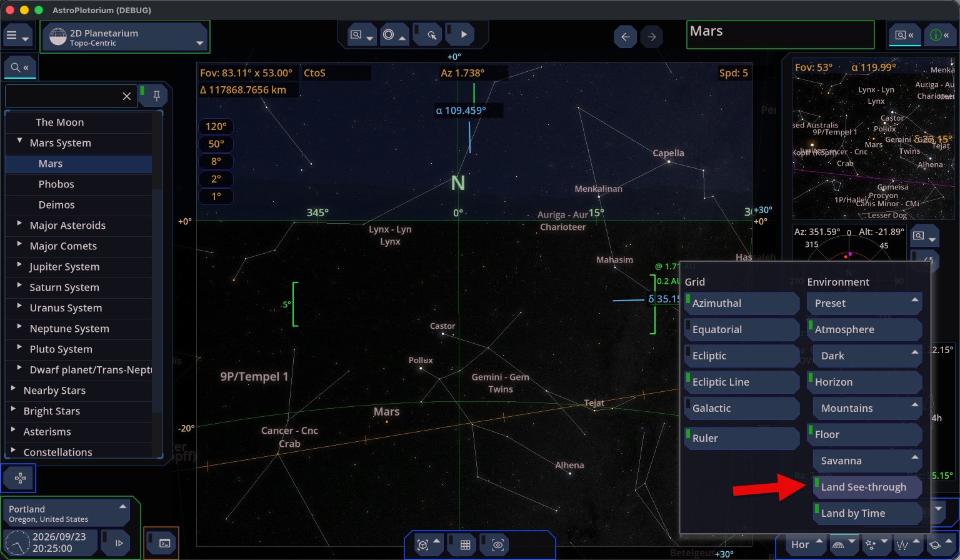Click the forward arrow navigation button

[651, 37]
